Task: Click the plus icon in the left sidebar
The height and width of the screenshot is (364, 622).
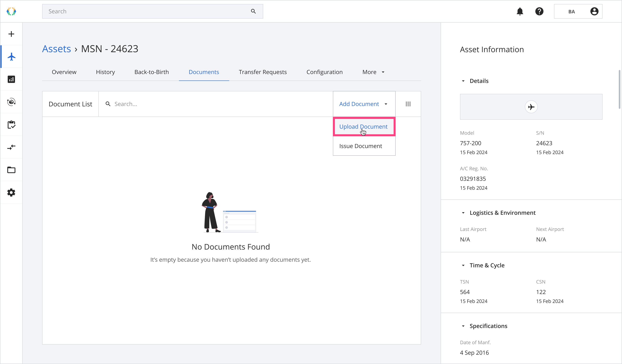Action: tap(11, 34)
